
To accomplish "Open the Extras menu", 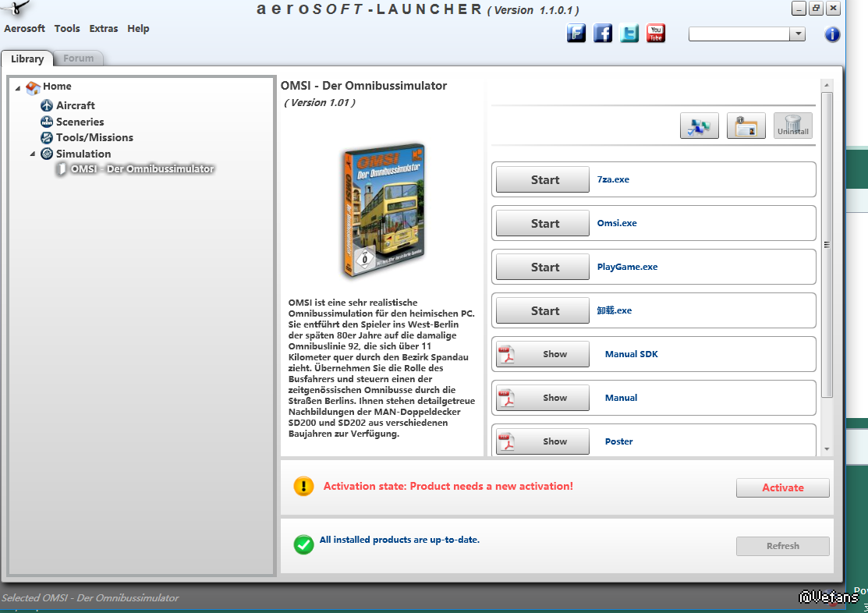I will click(x=104, y=28).
